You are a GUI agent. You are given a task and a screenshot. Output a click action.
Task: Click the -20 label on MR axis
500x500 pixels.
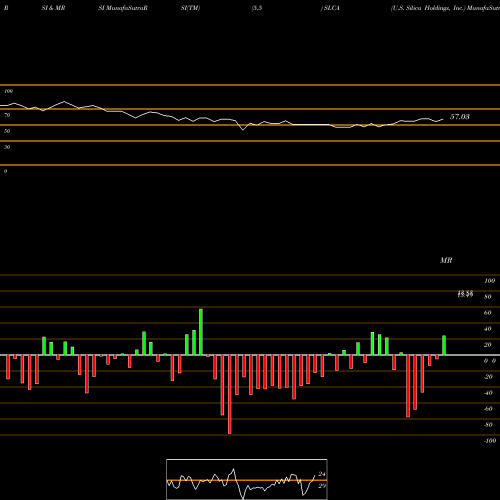[488, 377]
